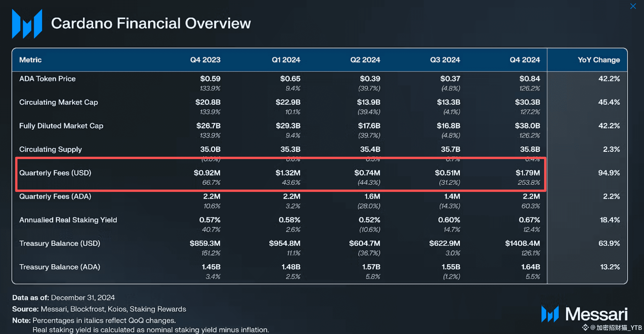Click the Messari logo beside the title

pyautogui.click(x=27, y=24)
